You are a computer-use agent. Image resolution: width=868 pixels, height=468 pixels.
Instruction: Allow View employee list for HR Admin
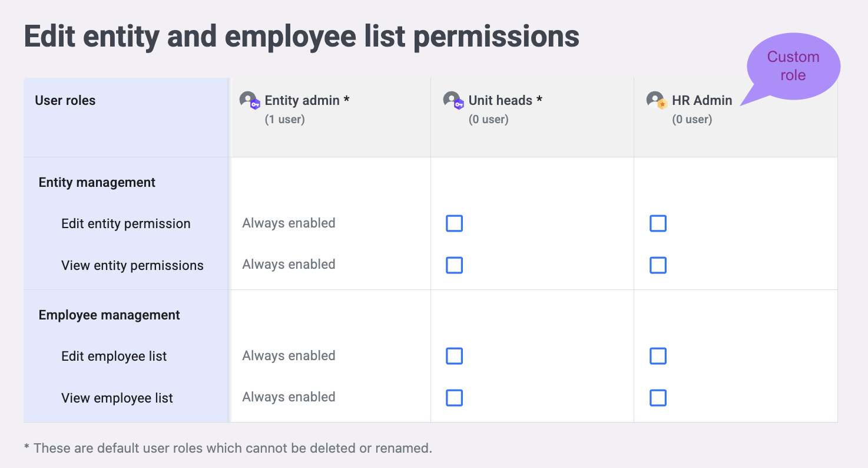658,398
